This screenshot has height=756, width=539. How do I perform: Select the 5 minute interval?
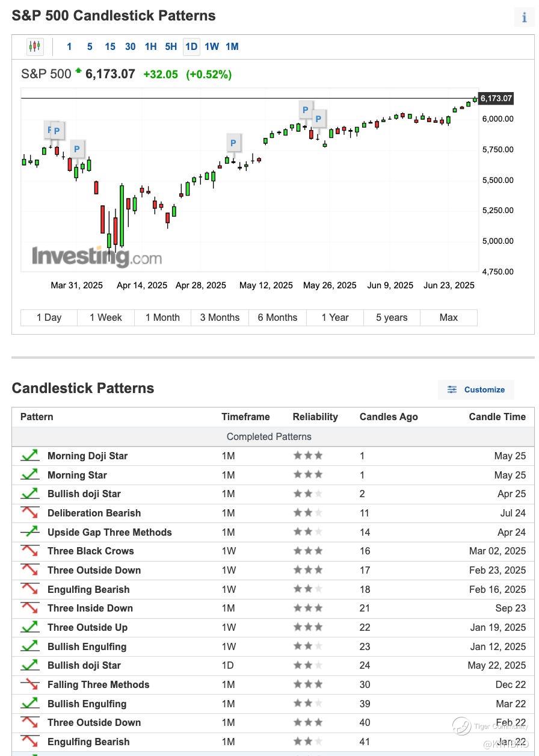(90, 46)
